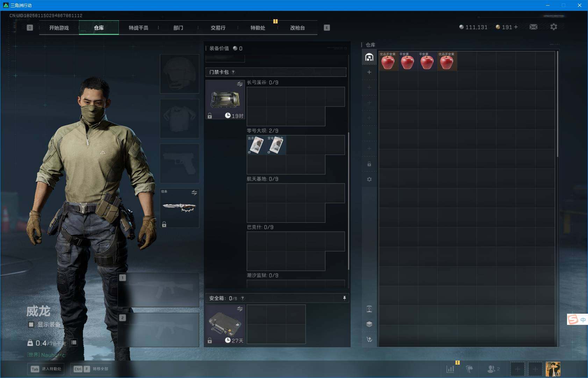Click the Tab 进入特勤处 button

click(46, 369)
